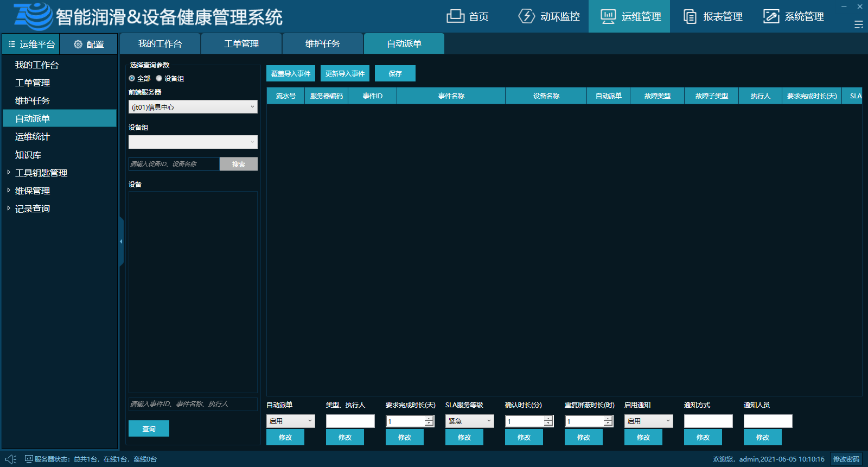Viewport: 868px width, 467px height.
Task: Open 动环监控 lightning bolt icon
Action: point(526,16)
